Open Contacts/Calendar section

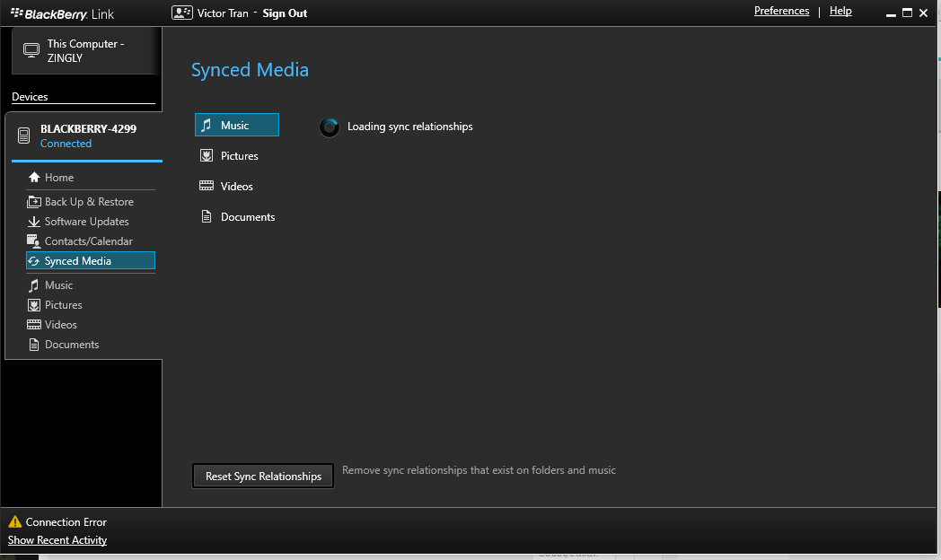point(91,241)
